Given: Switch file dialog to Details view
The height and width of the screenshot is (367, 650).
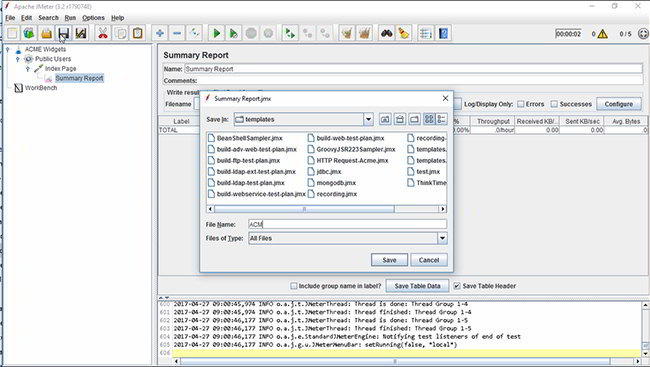Looking at the screenshot, I should pyautogui.click(x=441, y=119).
